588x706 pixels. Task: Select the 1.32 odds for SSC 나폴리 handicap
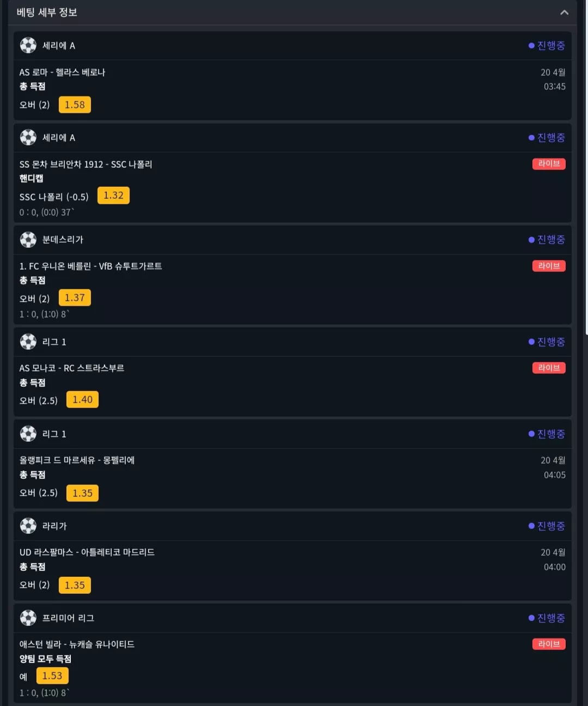point(113,196)
